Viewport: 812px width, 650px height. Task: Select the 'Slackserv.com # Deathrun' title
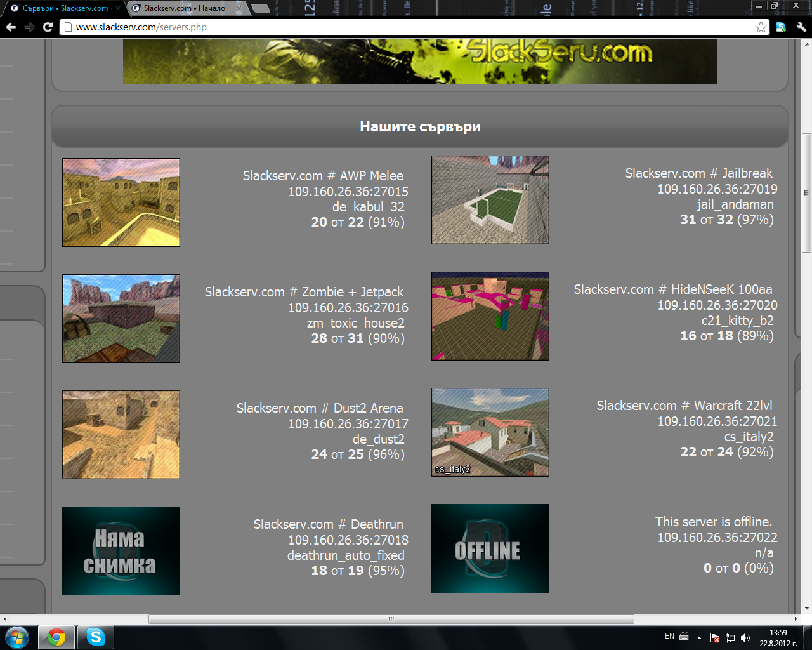pos(329,524)
